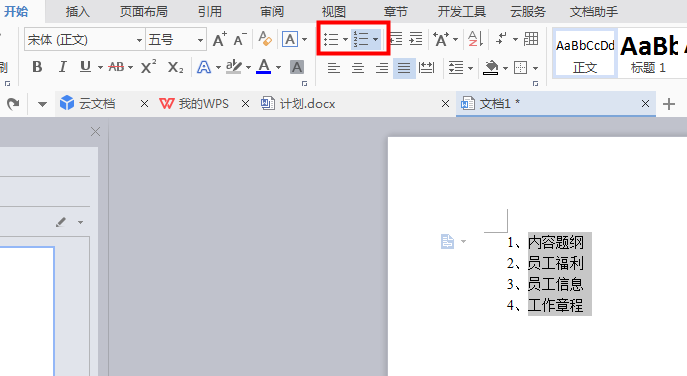Switch to 我的WPS document tab

(x=203, y=104)
